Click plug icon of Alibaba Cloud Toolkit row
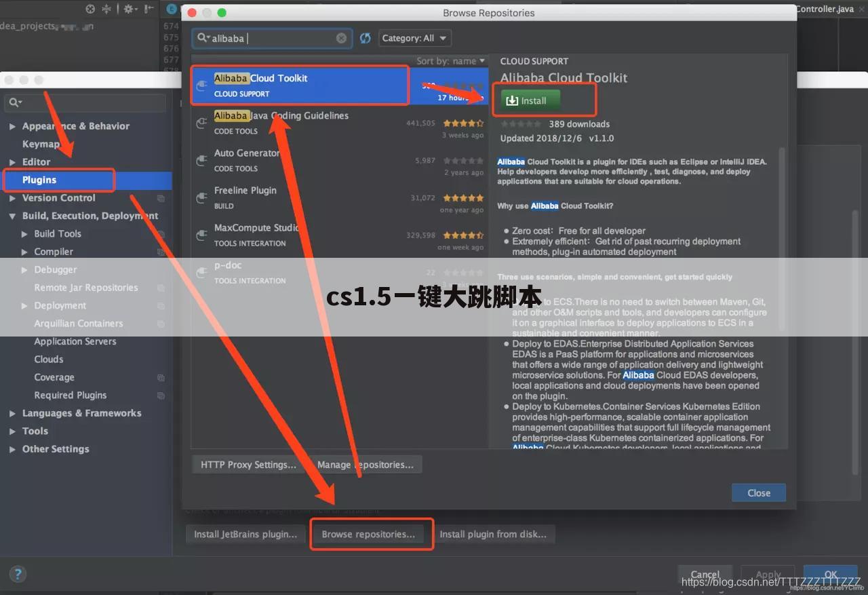 [201, 85]
